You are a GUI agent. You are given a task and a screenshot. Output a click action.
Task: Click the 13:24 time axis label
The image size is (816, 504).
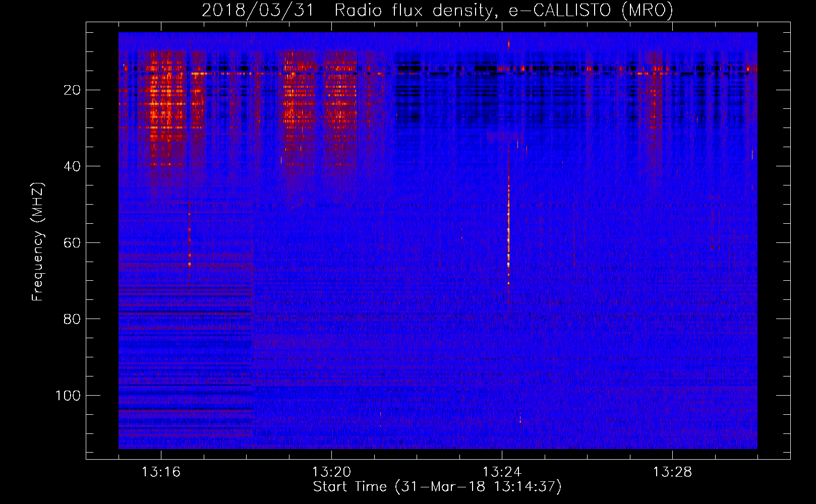pyautogui.click(x=502, y=472)
